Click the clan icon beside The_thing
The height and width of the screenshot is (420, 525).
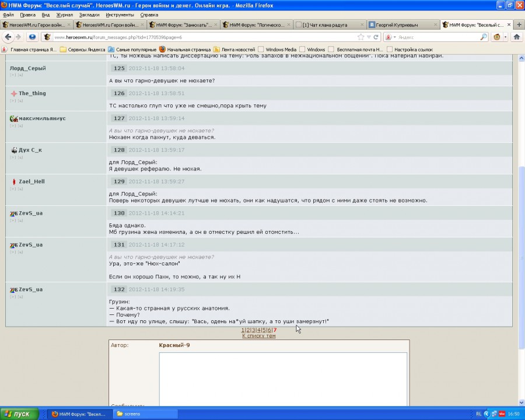[x=14, y=93]
